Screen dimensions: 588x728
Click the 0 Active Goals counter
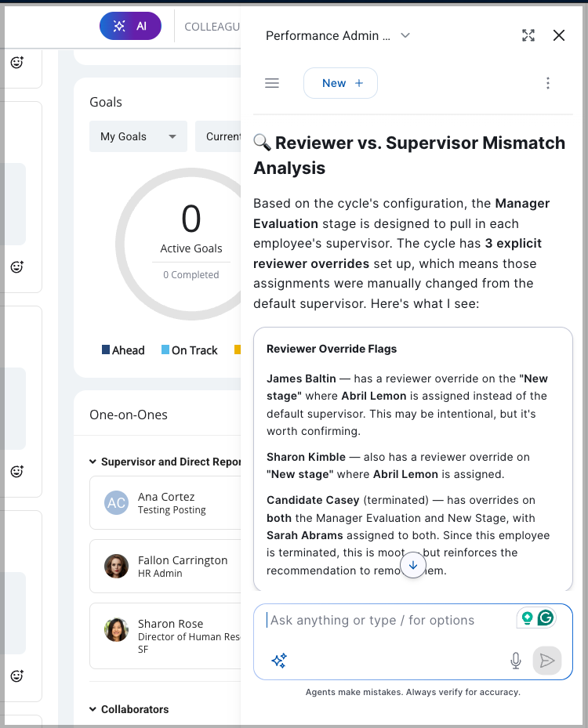(x=191, y=227)
